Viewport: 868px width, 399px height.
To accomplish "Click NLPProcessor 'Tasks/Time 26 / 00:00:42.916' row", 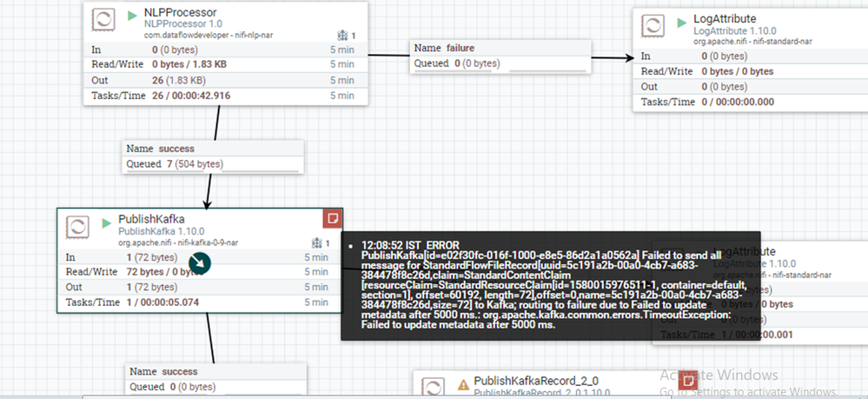I will tap(225, 96).
